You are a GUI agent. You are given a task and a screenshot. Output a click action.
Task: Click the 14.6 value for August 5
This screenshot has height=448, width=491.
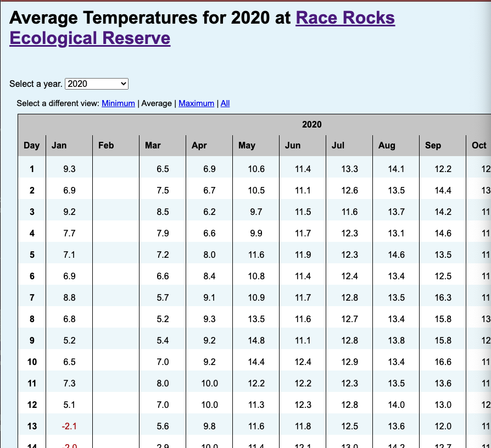click(396, 255)
